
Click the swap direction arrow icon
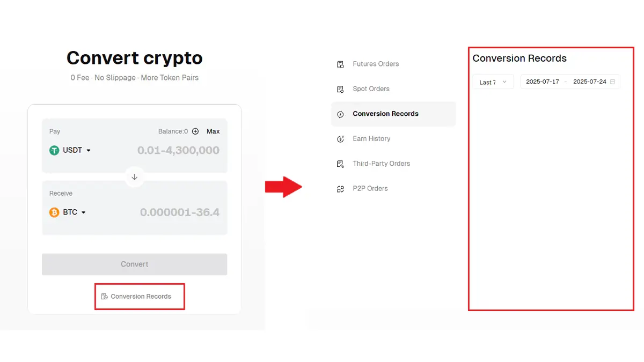tap(135, 177)
